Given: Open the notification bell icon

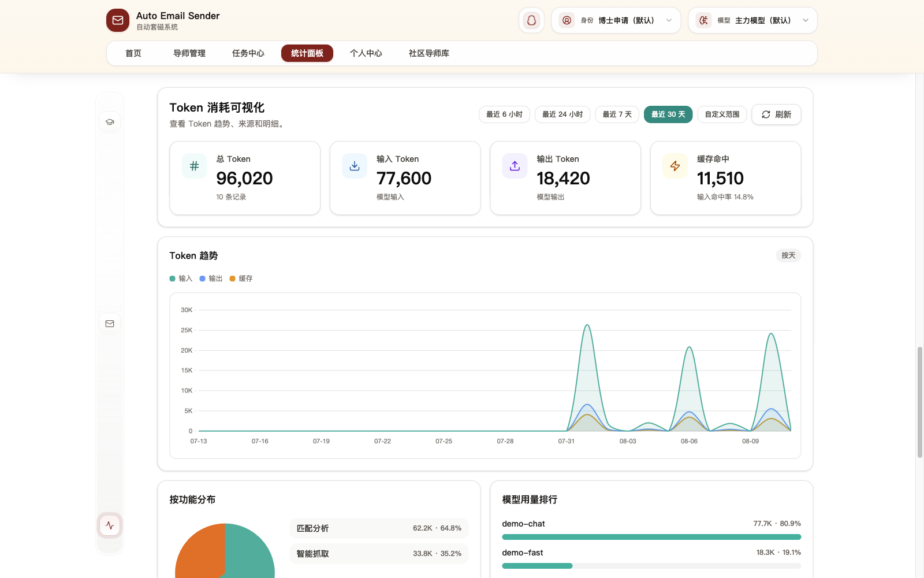Looking at the screenshot, I should tap(531, 20).
